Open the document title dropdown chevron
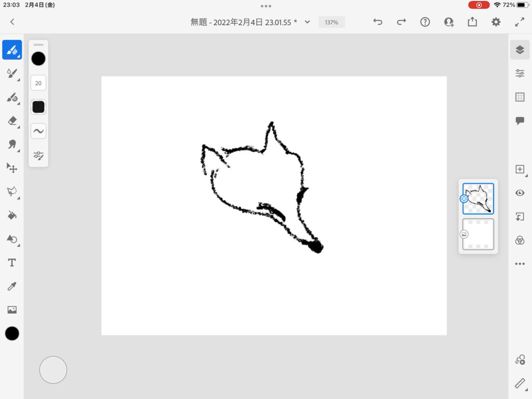532x399 pixels. (x=307, y=22)
